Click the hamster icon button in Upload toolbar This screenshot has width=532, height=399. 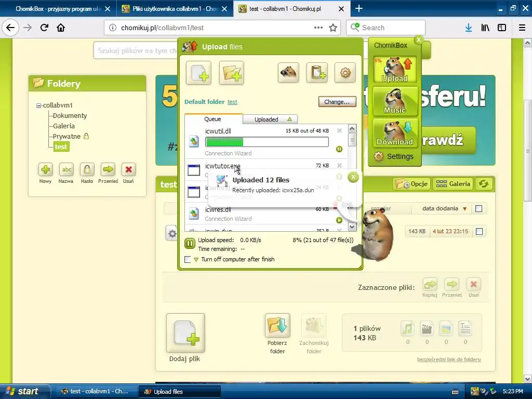288,72
